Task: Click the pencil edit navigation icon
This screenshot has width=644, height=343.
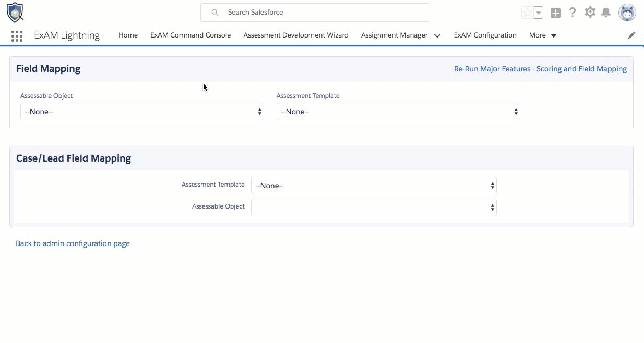Action: coord(631,35)
